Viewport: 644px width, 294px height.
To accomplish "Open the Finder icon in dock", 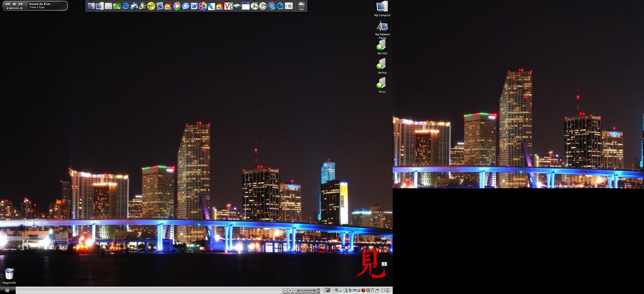I will (91, 6).
